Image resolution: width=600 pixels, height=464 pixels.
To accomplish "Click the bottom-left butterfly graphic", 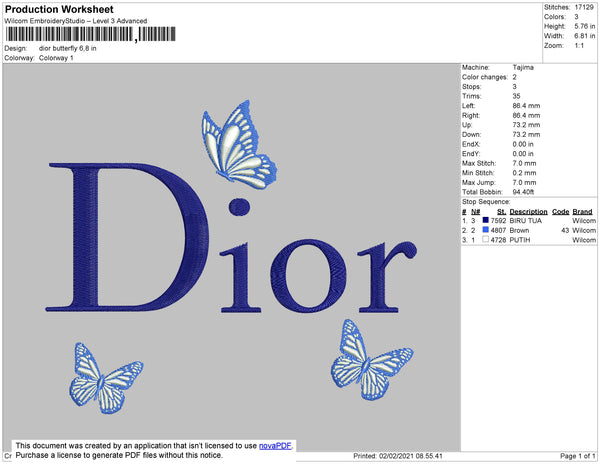I will (x=106, y=378).
